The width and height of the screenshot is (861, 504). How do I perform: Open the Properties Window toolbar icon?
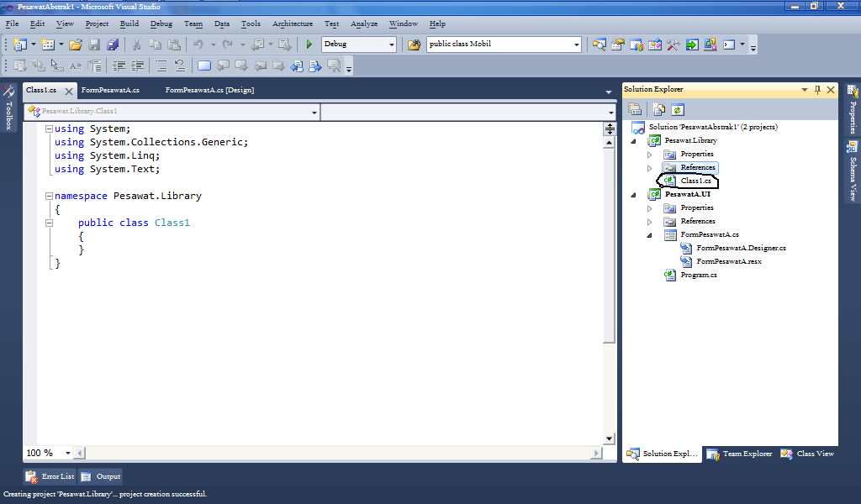[x=618, y=45]
